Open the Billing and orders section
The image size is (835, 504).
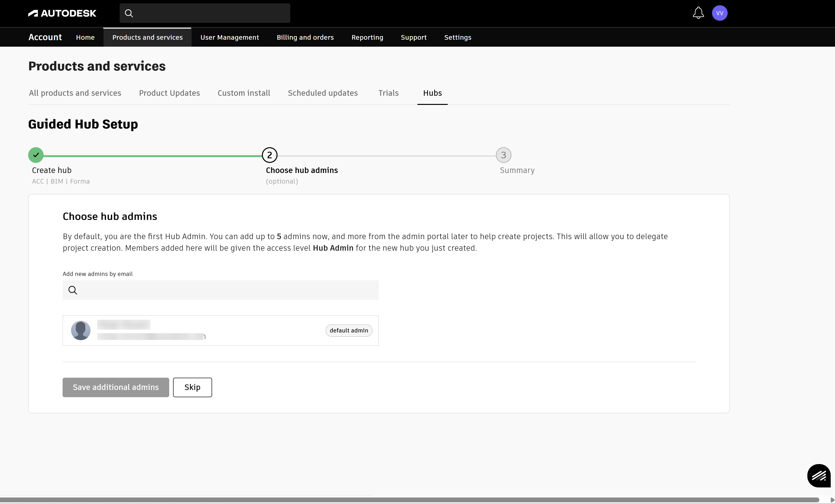pyautogui.click(x=305, y=37)
